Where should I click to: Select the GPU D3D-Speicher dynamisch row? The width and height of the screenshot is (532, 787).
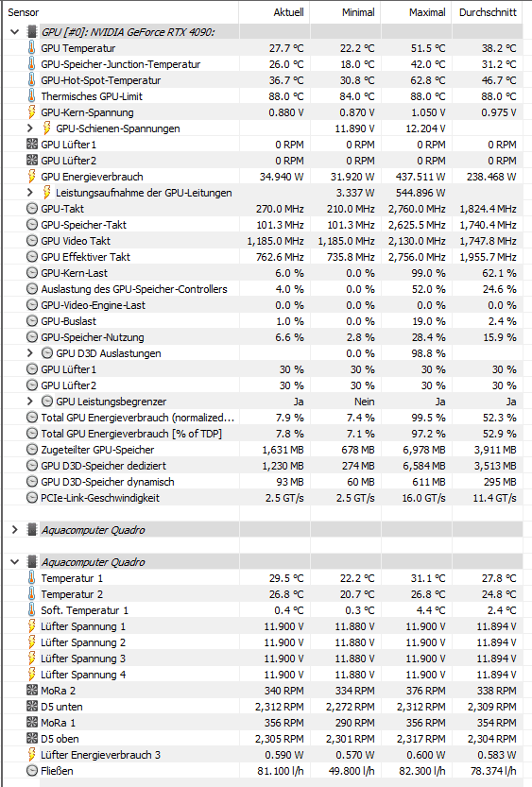pos(263,482)
